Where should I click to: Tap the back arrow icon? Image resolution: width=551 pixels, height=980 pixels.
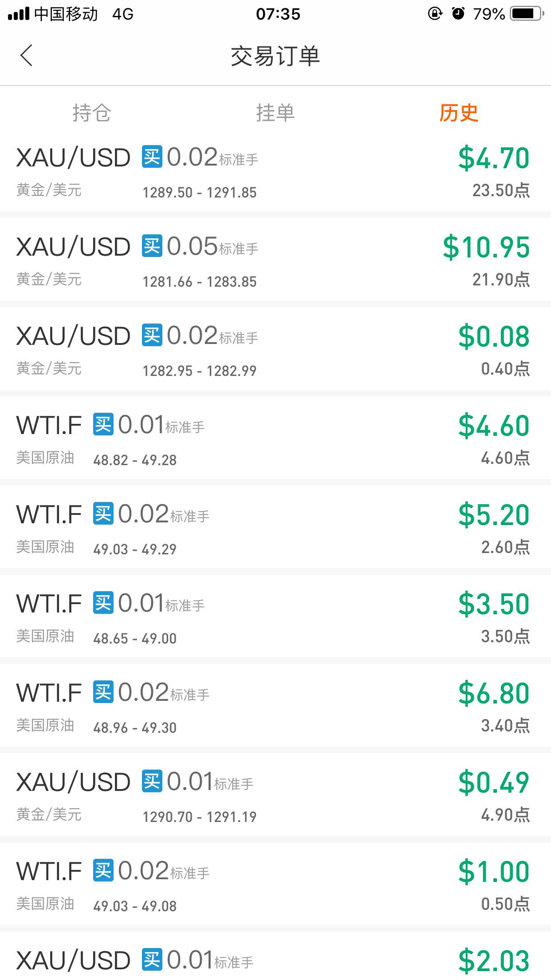point(27,55)
